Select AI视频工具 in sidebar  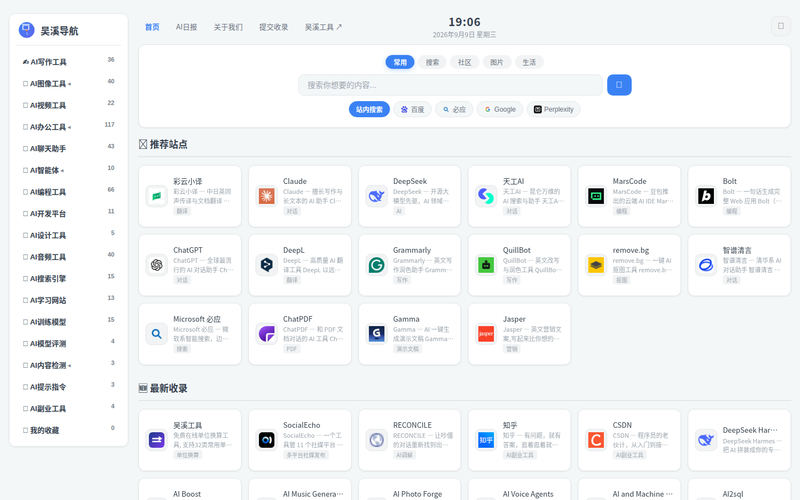68,105
